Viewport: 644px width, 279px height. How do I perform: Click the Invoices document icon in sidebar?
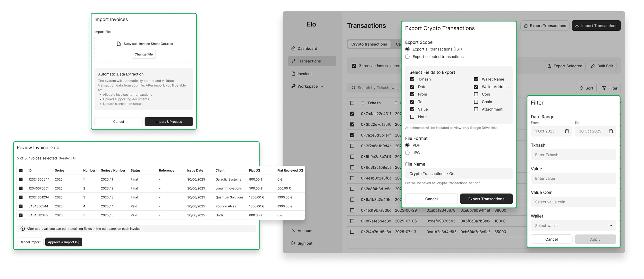(x=293, y=74)
